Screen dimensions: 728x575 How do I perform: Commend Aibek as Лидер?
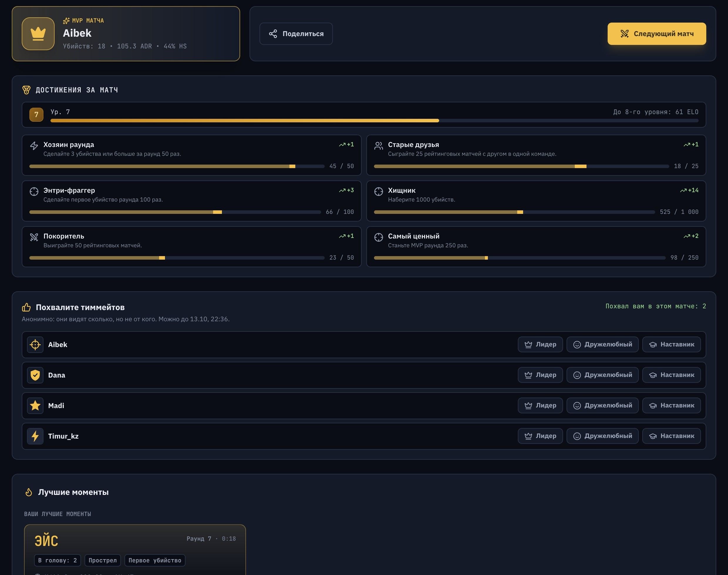coord(540,344)
